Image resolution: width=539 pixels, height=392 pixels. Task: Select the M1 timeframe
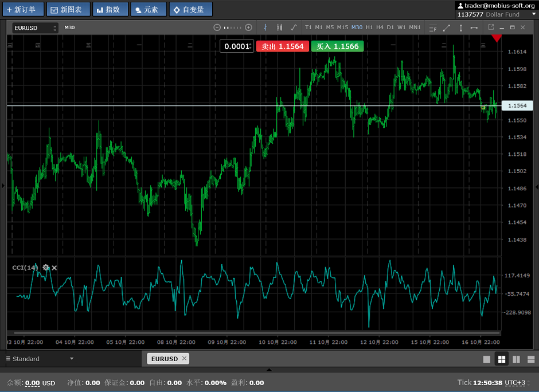(319, 28)
